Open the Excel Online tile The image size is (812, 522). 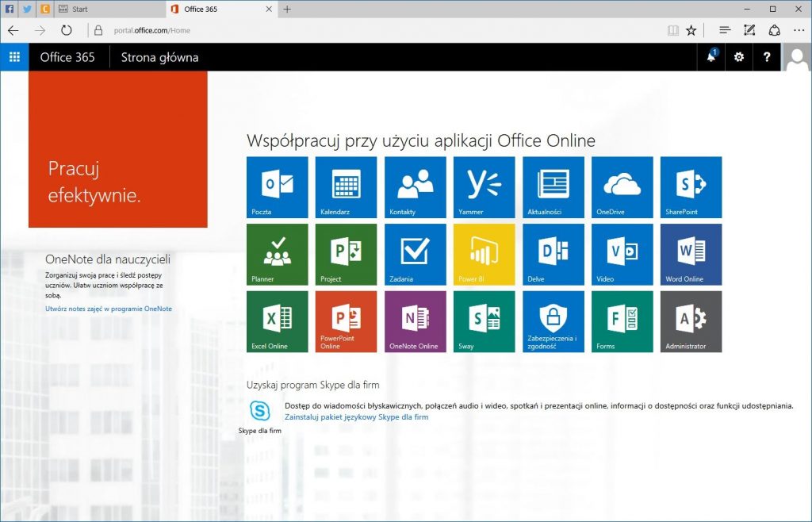click(x=277, y=321)
